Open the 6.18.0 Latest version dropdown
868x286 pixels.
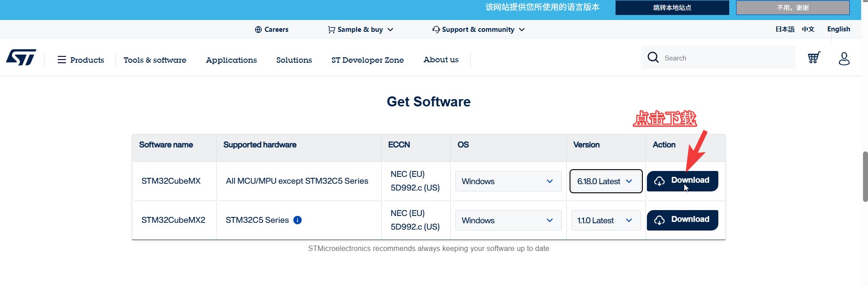pos(606,181)
